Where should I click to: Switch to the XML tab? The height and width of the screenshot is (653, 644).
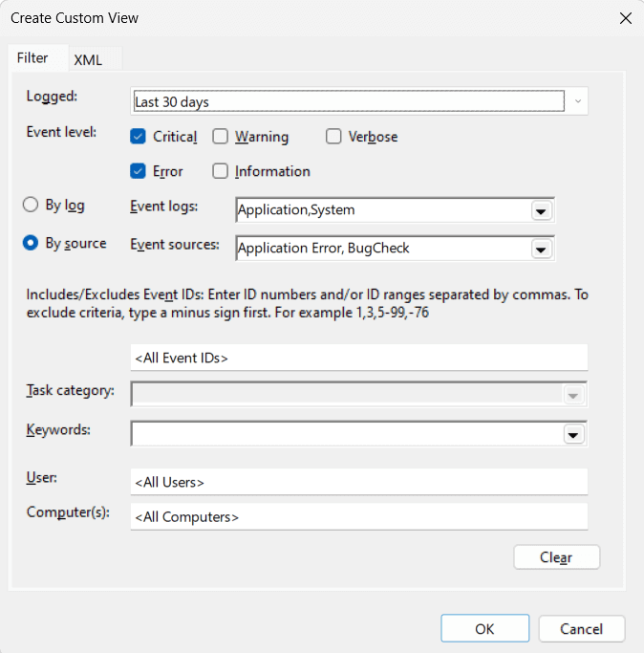88,59
